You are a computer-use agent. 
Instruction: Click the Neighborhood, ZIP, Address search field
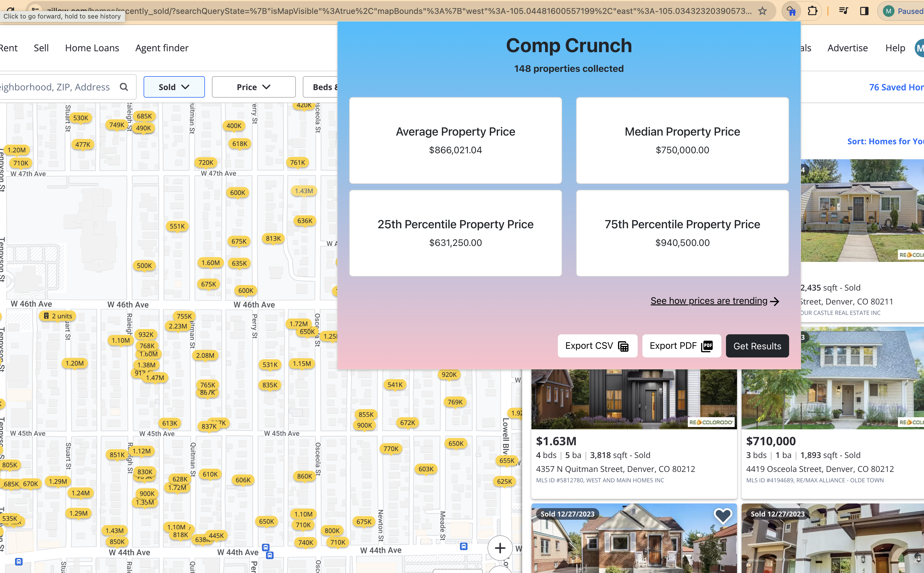pyautogui.click(x=57, y=87)
